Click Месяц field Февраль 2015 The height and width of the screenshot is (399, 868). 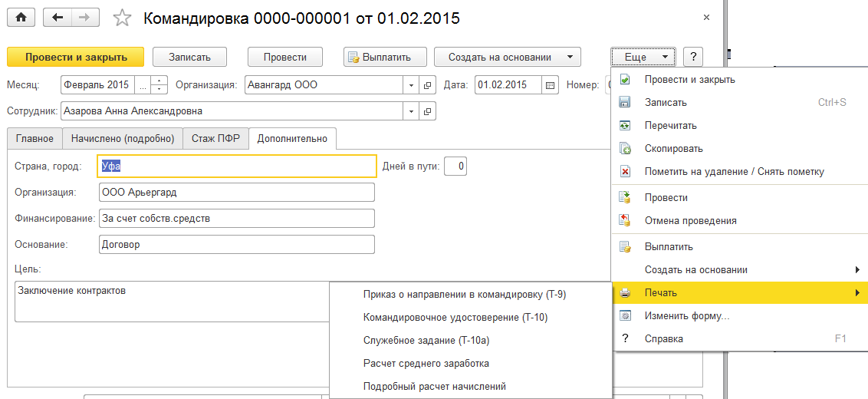point(97,85)
